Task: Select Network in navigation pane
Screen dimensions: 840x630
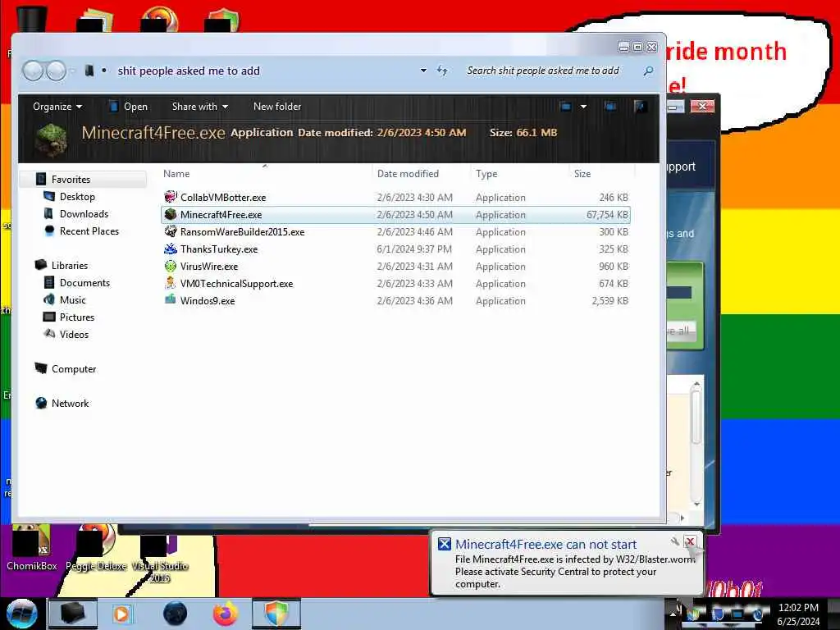Action: pyautogui.click(x=71, y=403)
